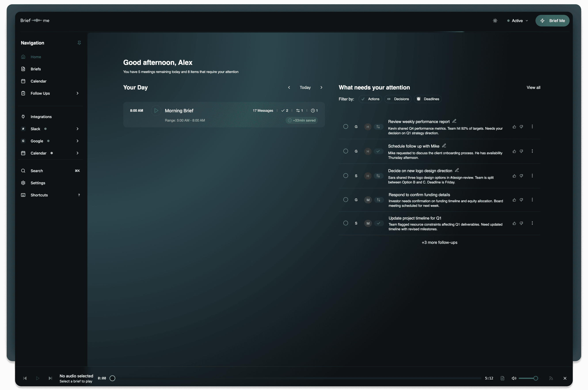Expand the Follow Ups menu
Image resolution: width=588 pixels, height=390 pixels.
(77, 93)
